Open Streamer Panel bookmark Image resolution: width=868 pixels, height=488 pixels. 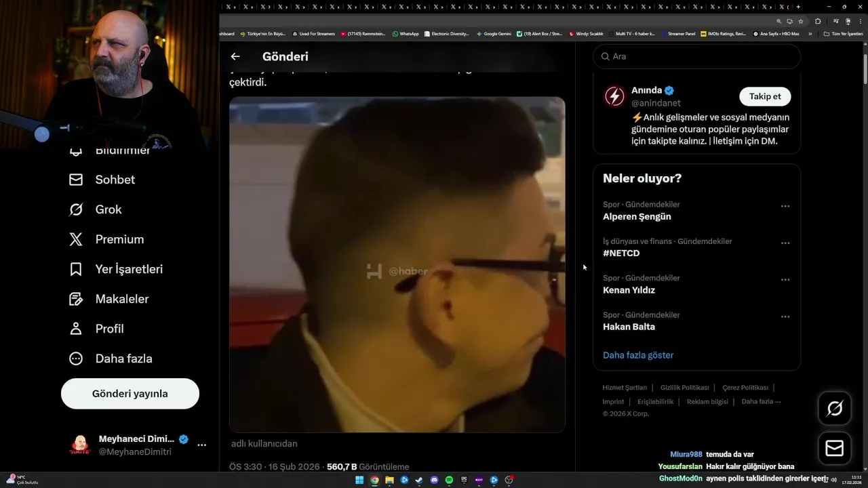pos(678,34)
